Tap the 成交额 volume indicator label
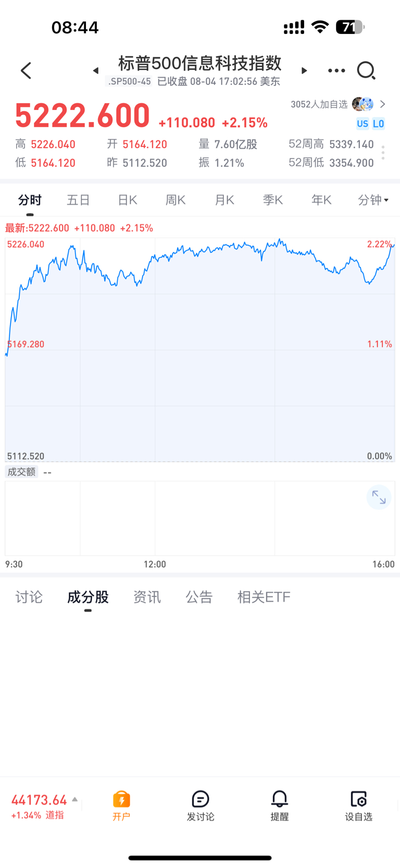Viewport: 400px width, 868px height. point(21,472)
